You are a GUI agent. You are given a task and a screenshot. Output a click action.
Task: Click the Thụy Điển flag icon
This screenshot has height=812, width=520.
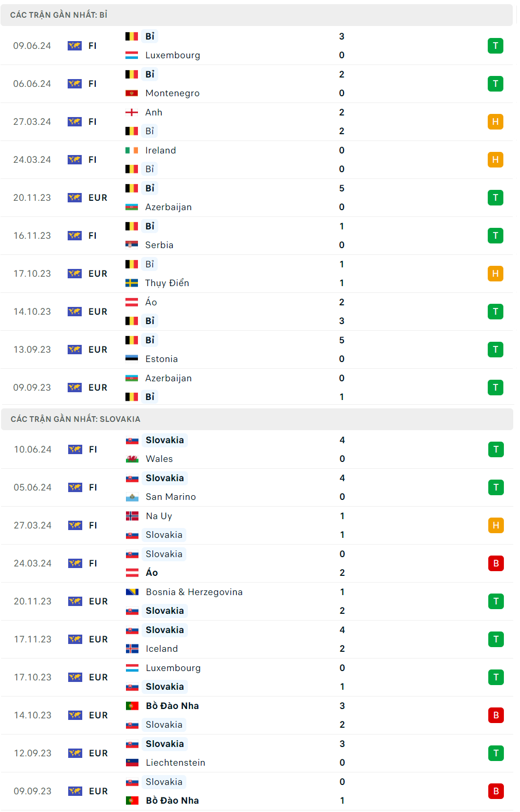[x=132, y=283]
